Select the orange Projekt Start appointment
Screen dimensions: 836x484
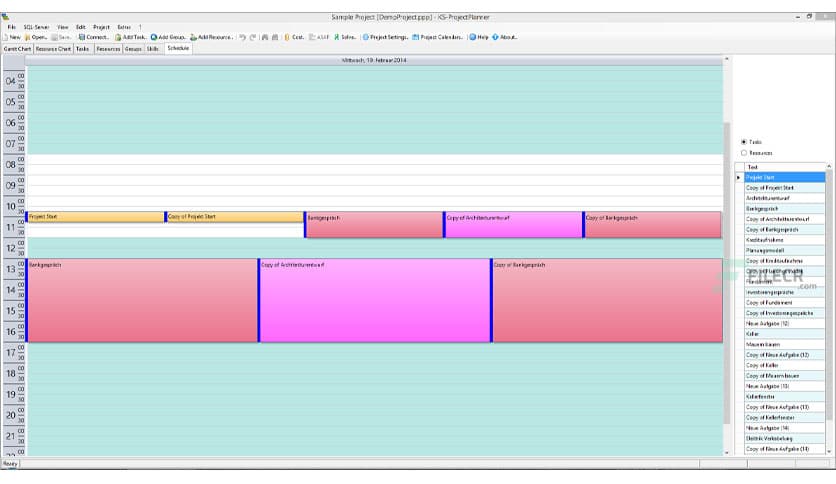[95, 217]
